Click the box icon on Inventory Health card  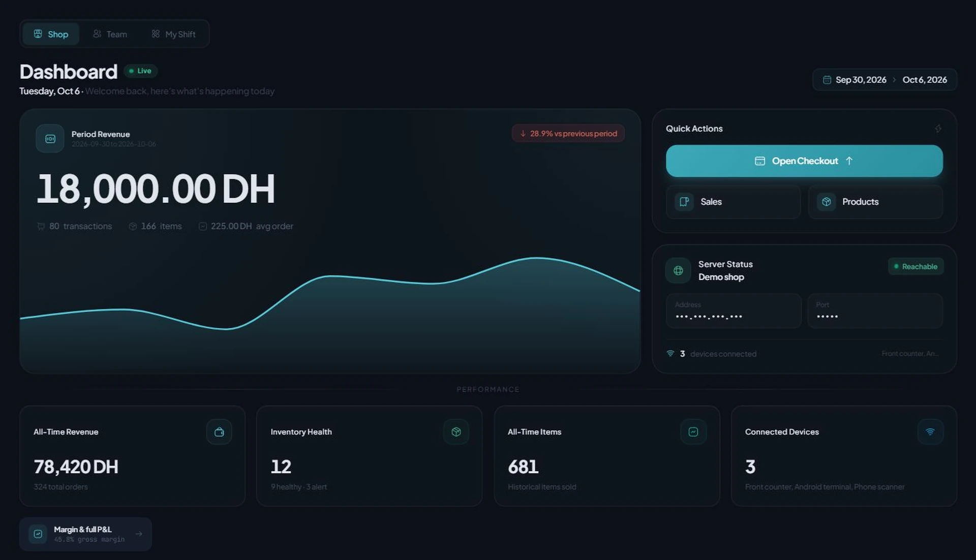point(456,432)
